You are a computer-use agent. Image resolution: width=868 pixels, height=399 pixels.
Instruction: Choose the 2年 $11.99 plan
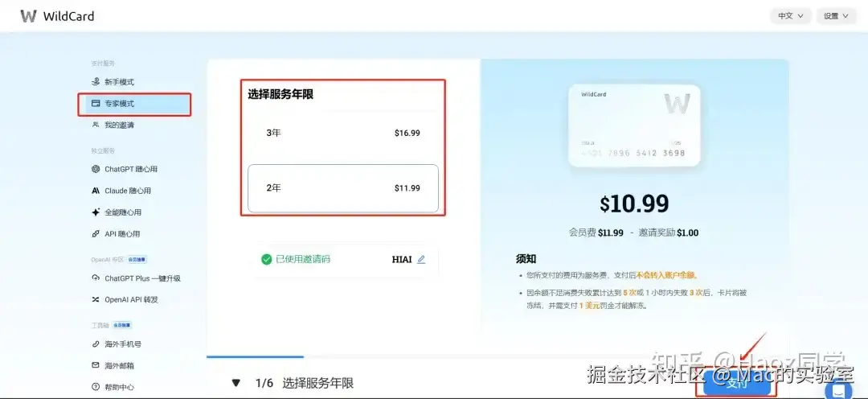(x=343, y=188)
